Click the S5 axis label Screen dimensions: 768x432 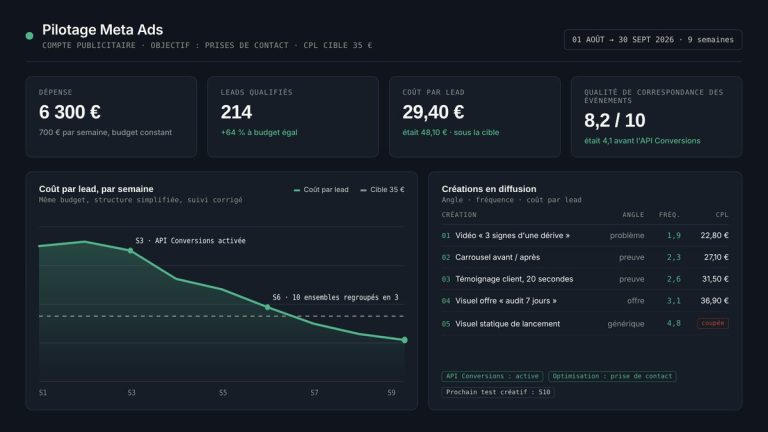(223, 392)
